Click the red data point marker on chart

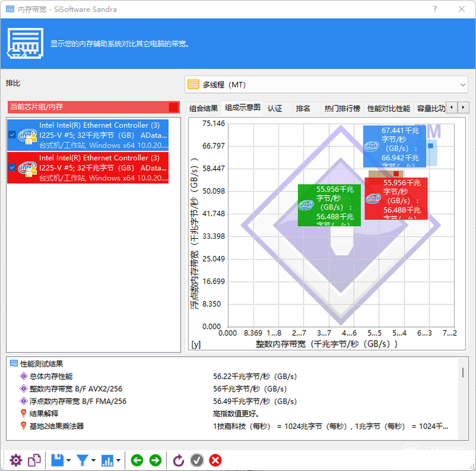click(396, 173)
